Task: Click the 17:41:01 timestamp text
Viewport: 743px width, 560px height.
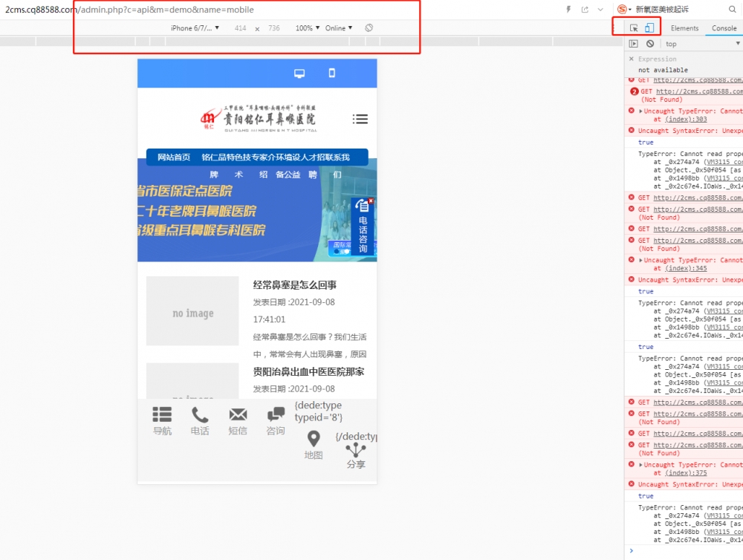Action: 269,319
